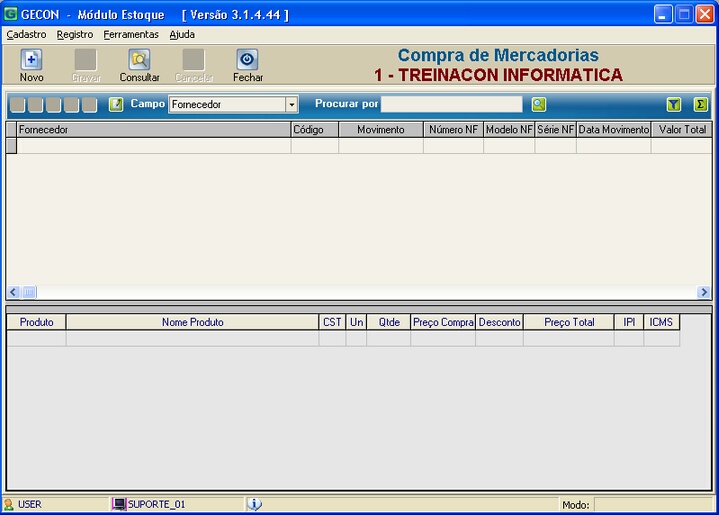
Task: Click the green sigma totals icon
Action: (x=700, y=104)
